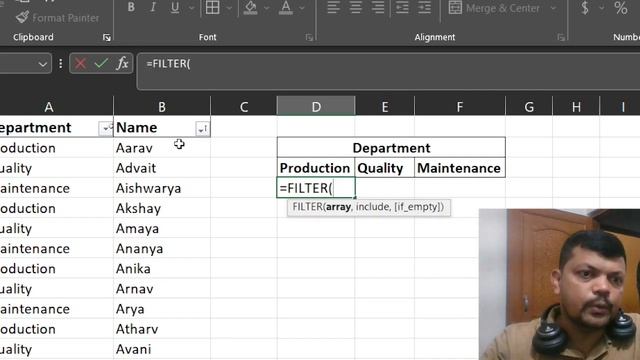Screen dimensions: 640x360
Task: Click Merge & Center button
Action: click(x=494, y=8)
